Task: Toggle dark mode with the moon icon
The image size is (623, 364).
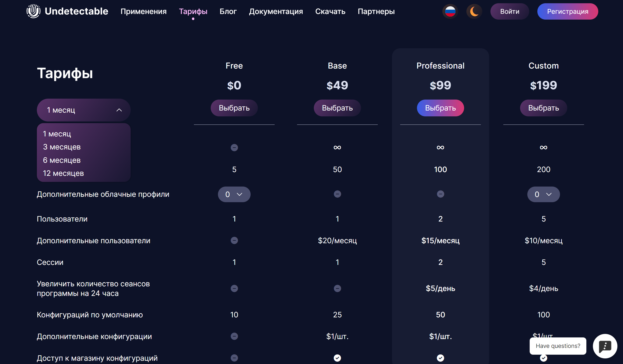Action: click(474, 11)
